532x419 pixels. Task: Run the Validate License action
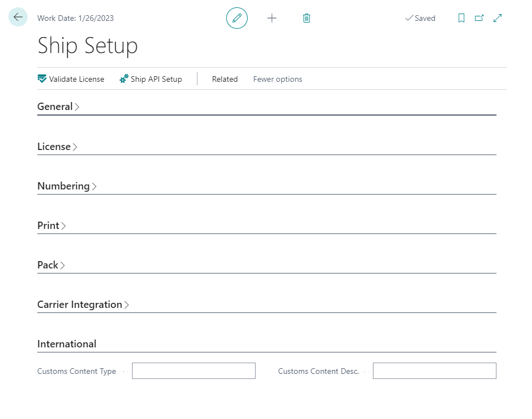(x=71, y=79)
